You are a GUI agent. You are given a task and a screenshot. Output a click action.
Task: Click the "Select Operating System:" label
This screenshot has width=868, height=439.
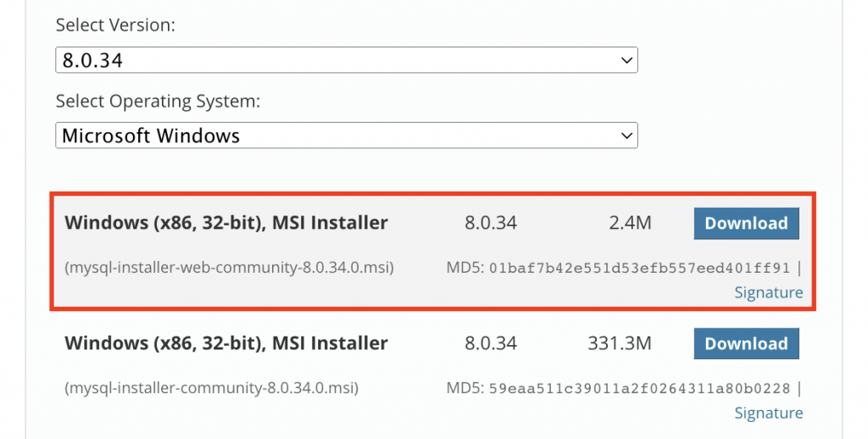(x=158, y=101)
